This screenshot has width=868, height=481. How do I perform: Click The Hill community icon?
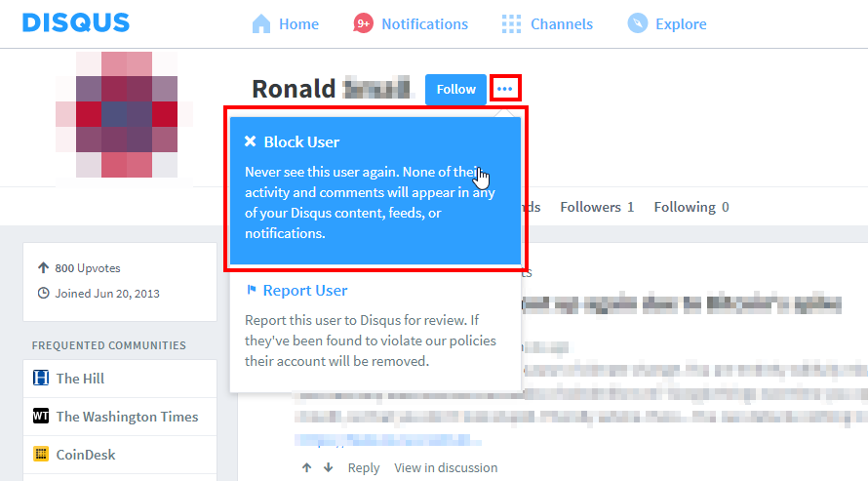tap(41, 379)
